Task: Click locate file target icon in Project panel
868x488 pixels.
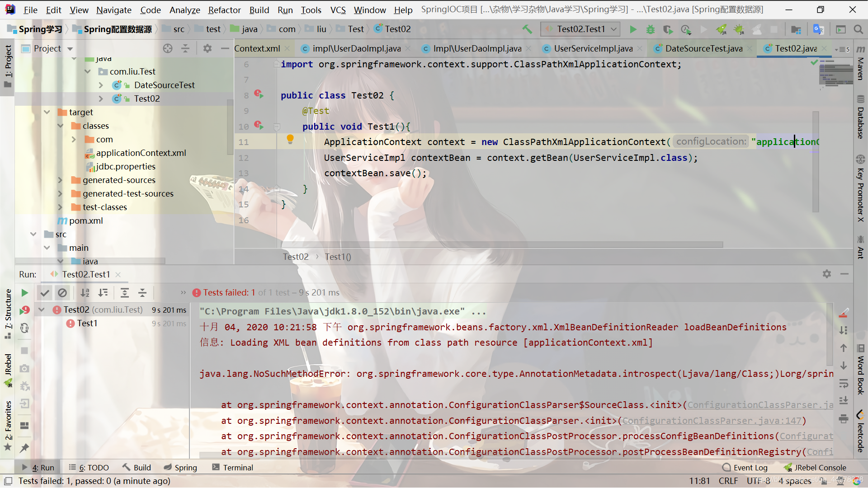Action: tap(168, 48)
